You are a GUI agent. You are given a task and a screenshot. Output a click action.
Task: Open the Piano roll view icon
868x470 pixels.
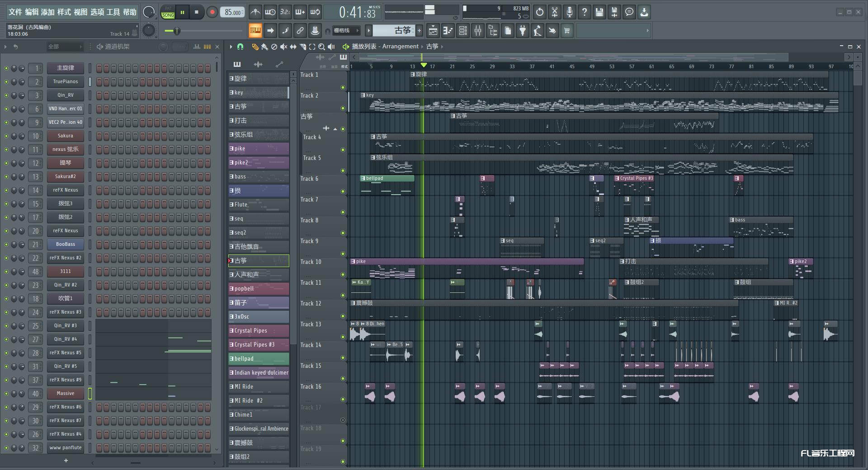[x=448, y=31]
